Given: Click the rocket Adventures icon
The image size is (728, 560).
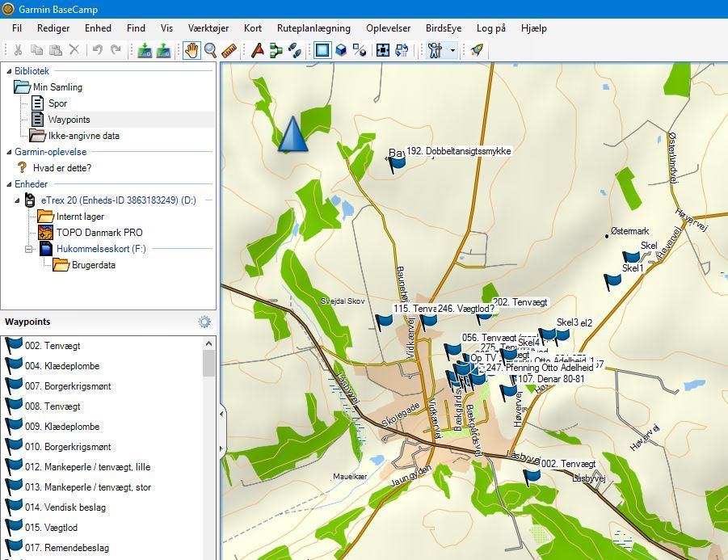Looking at the screenshot, I should coord(477,50).
